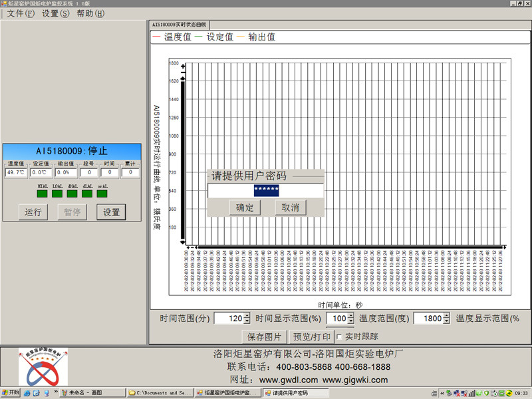532x399 pixels.
Task: Decrease the 温度范围(度) spinner value
Action: pos(446,322)
